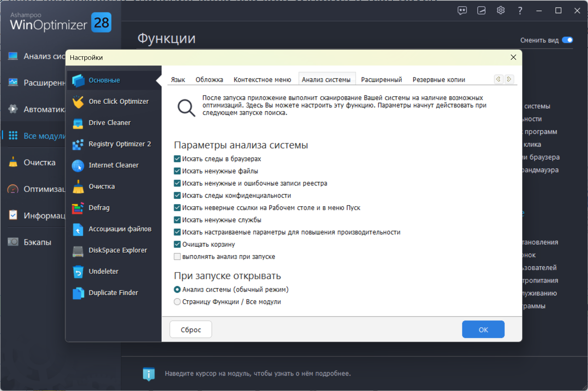Select 'Страницу Функции / Все модули' radio
The height and width of the screenshot is (391, 588).
point(177,302)
